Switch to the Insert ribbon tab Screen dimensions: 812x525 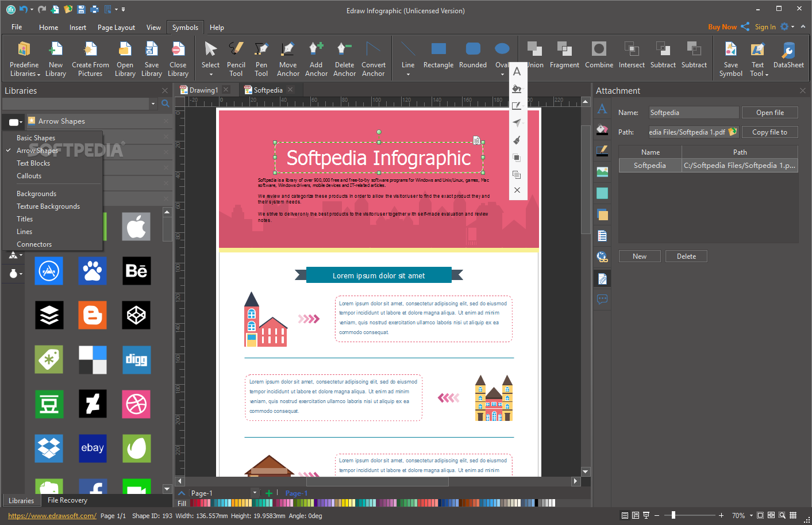[x=78, y=27]
